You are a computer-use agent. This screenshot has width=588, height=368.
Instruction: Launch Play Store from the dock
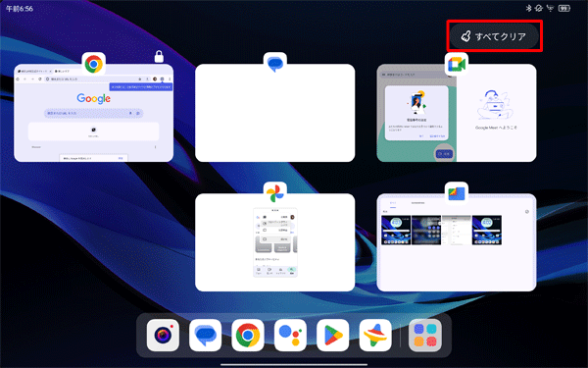pos(332,335)
